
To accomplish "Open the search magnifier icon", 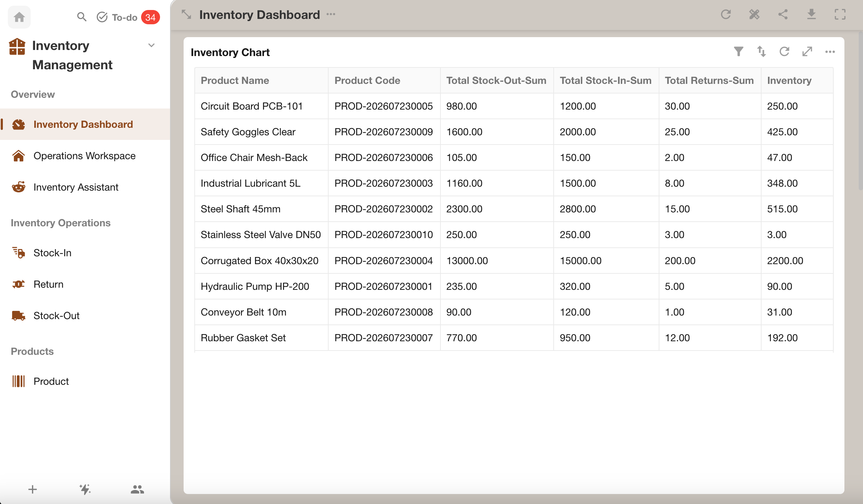I will (82, 17).
